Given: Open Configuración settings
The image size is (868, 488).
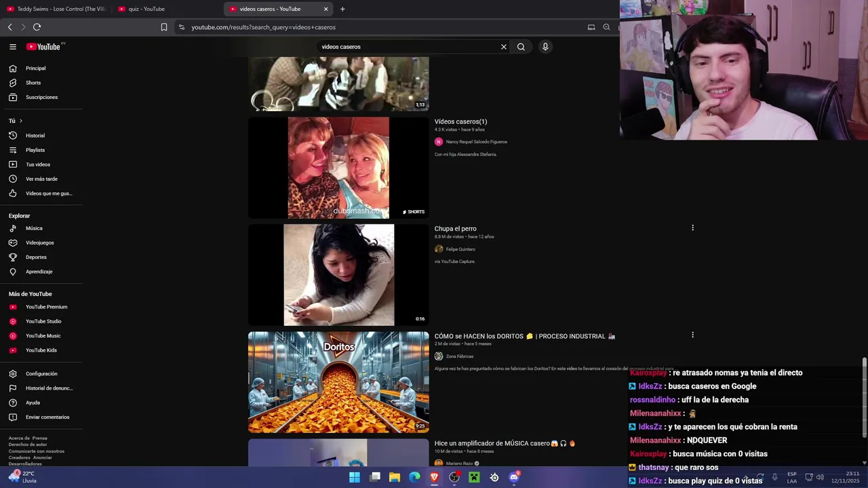Looking at the screenshot, I should coord(42,373).
